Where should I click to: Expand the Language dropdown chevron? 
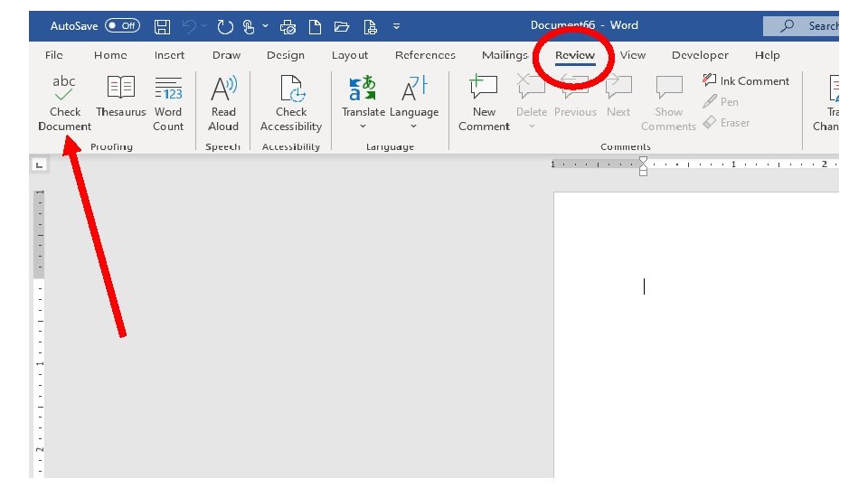413,127
